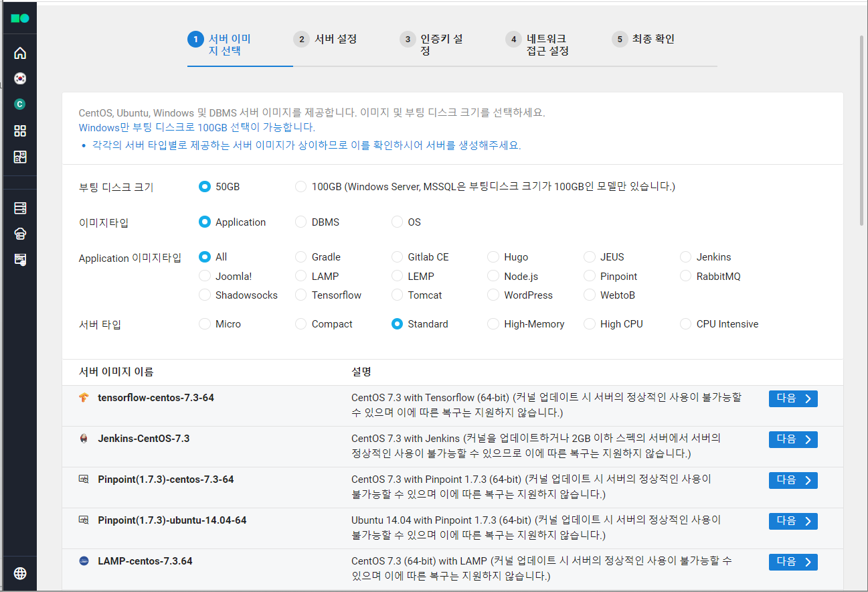Click 다음 for Pinpoint(1.7.3)-centos-7.3-64
868x592 pixels.
[x=793, y=480]
